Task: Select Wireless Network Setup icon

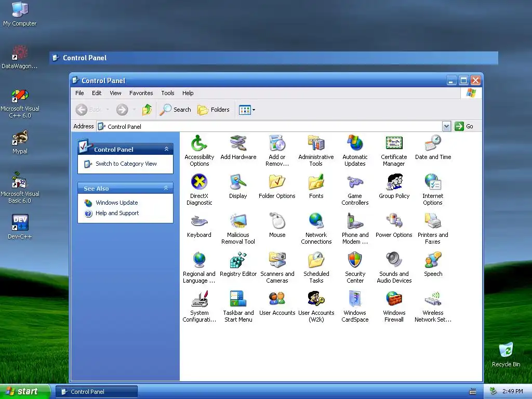Action: point(433,299)
